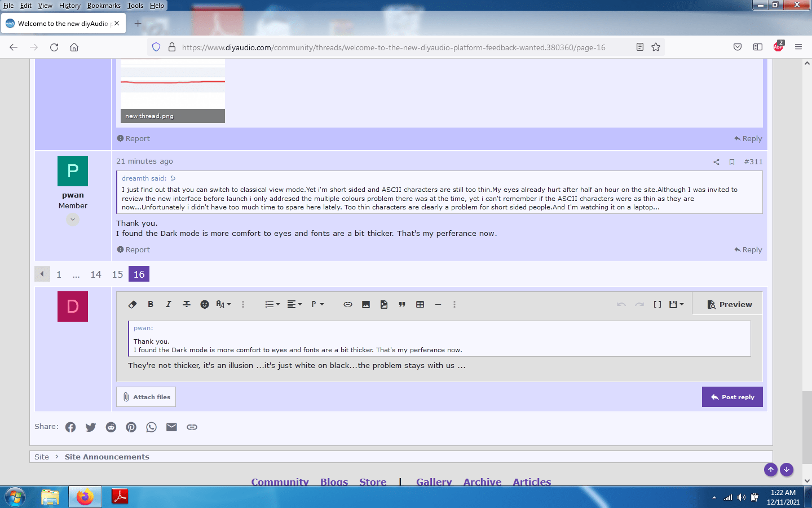The height and width of the screenshot is (508, 812).
Task: Bookmark this page with star icon
Action: (x=656, y=47)
